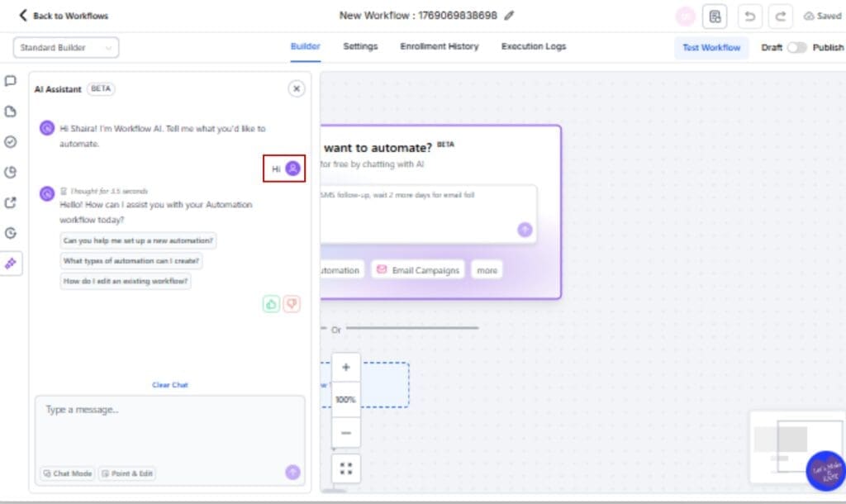
Task: Click the pencil icon next to workflow name
Action: [x=509, y=15]
